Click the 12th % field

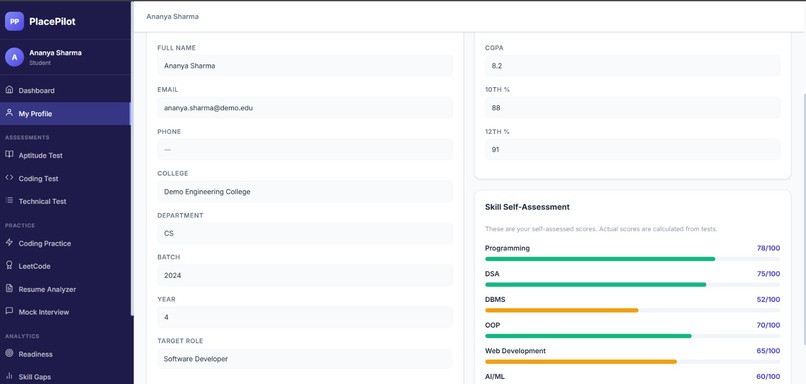point(632,150)
